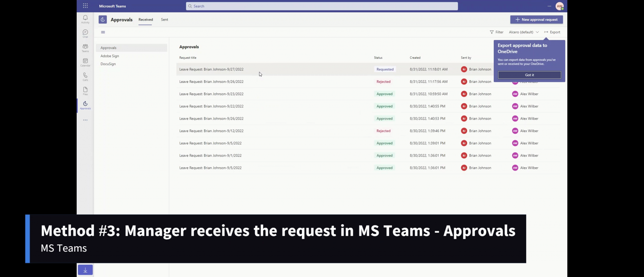The image size is (644, 277).
Task: Open Calls in the sidebar
Action: (85, 76)
